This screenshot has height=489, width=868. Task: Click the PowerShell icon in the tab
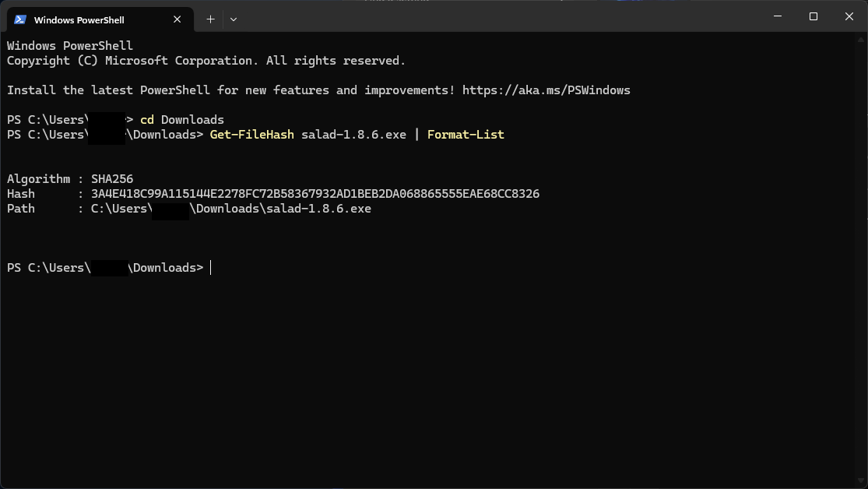coord(20,19)
